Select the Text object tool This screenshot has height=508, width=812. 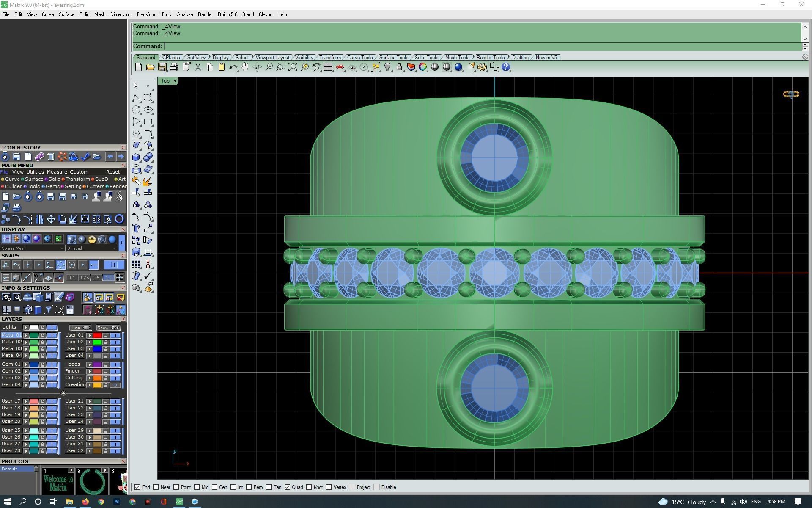[136, 229]
